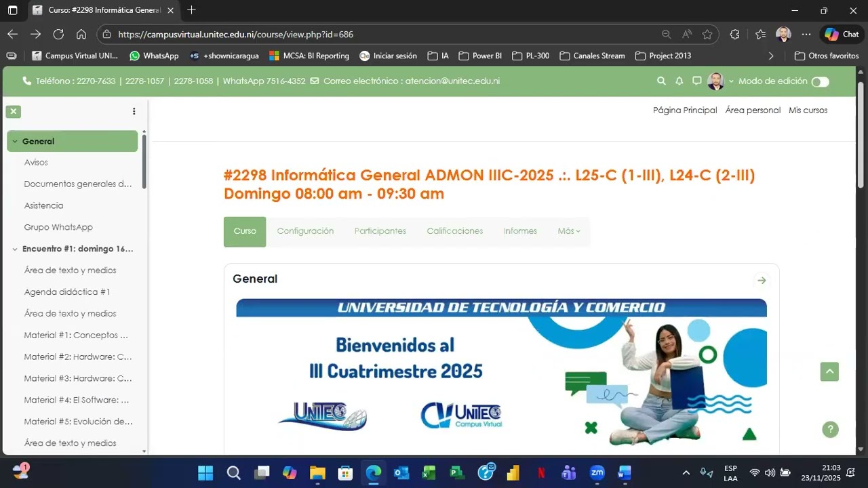
Task: Open Material #4: El Software item
Action: [x=77, y=400]
